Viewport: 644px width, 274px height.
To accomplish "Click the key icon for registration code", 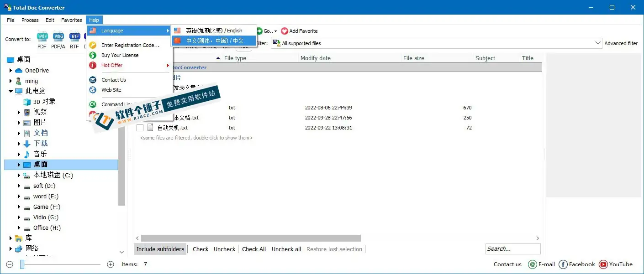I will tap(93, 45).
